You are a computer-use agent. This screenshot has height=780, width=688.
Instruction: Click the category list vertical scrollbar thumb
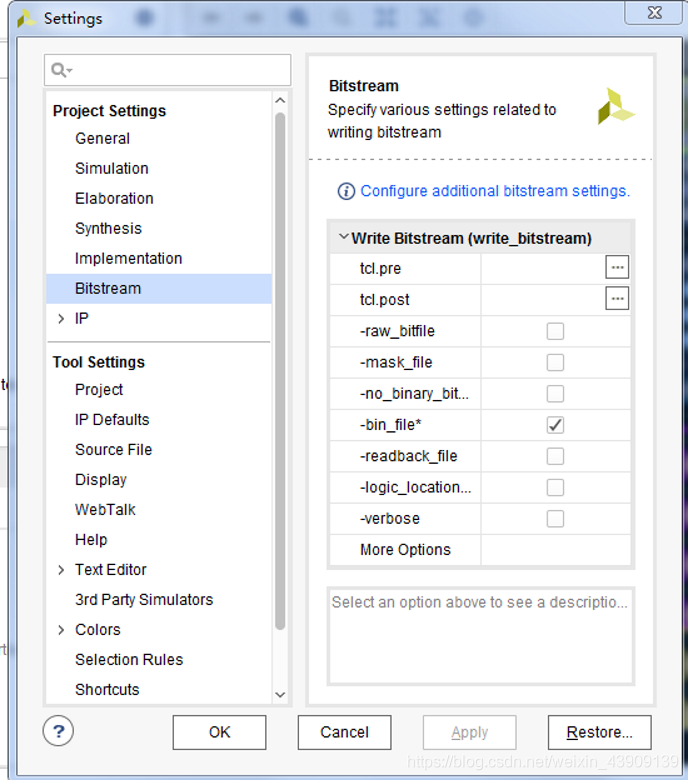click(280, 371)
